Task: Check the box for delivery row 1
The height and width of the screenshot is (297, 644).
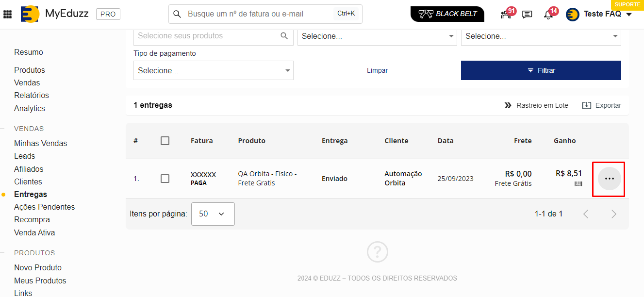Action: coord(165,179)
